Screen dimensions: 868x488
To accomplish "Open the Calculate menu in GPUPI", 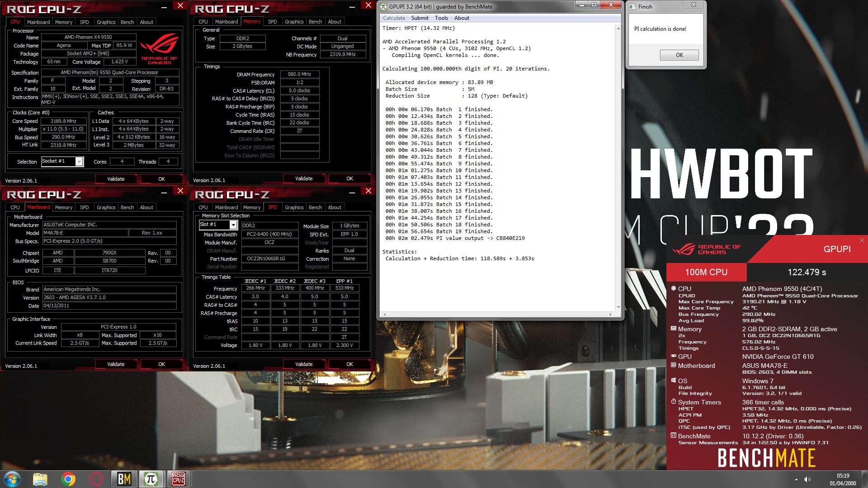I will pos(394,18).
